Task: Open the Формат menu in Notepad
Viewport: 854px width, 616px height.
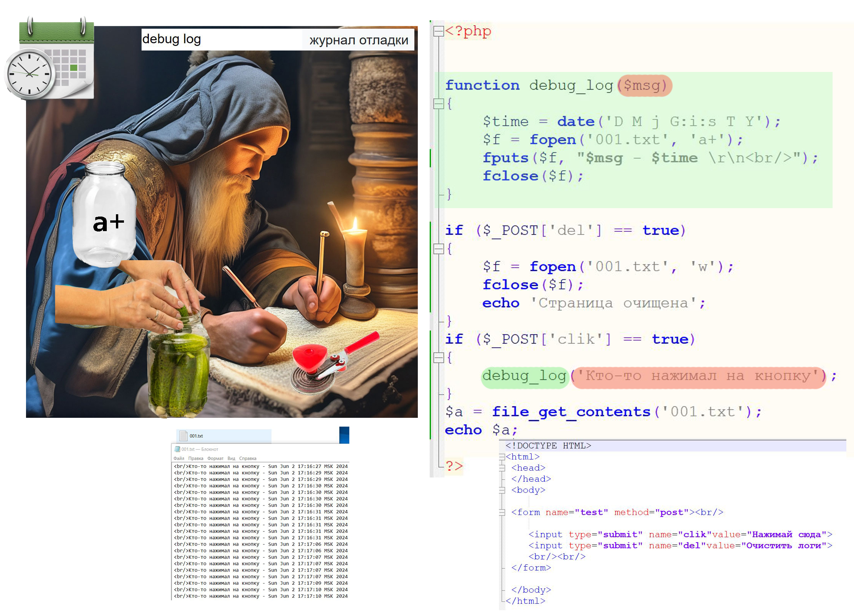Action: point(215,458)
